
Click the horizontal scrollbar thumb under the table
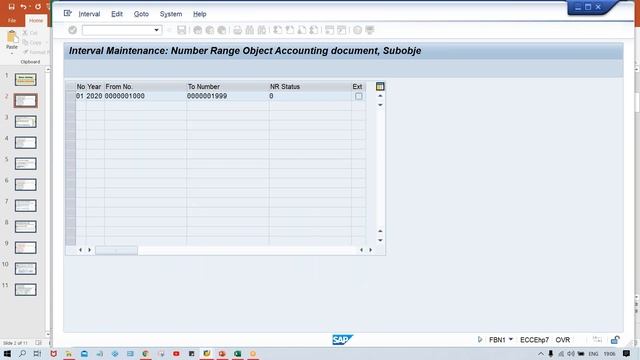coord(116,250)
